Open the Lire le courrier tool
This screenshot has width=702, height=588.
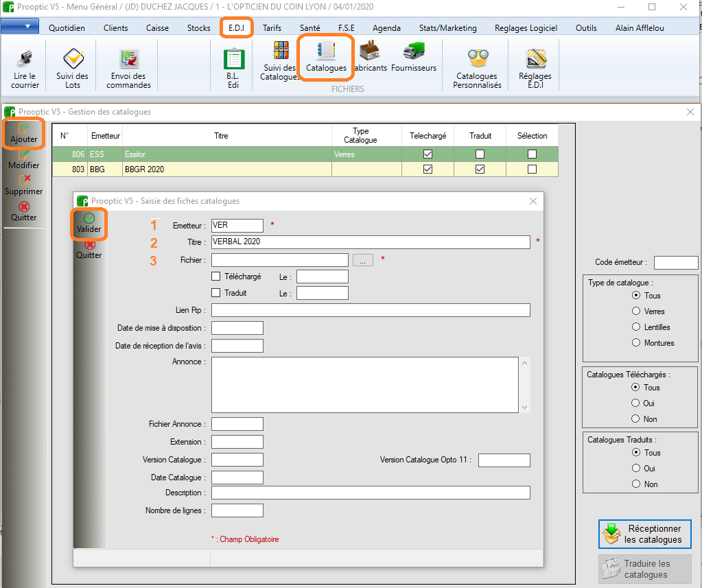click(x=25, y=69)
